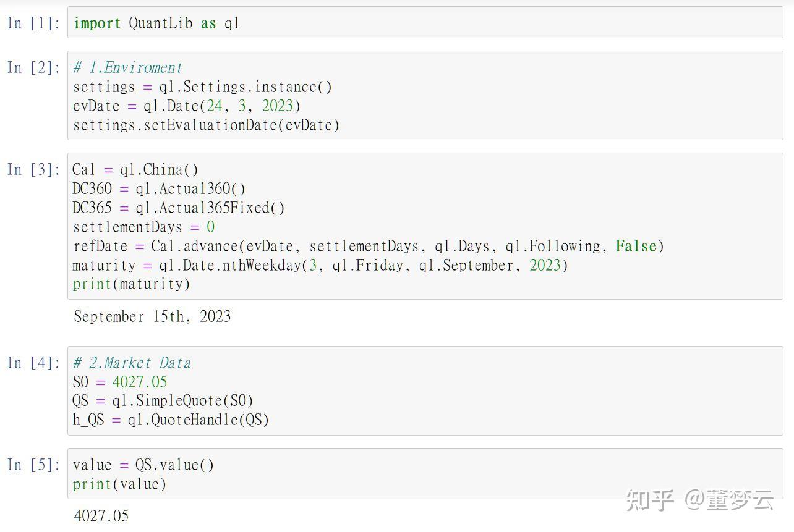
Task: Click the 'refDate = Cal.advance' line
Action: tap(369, 246)
